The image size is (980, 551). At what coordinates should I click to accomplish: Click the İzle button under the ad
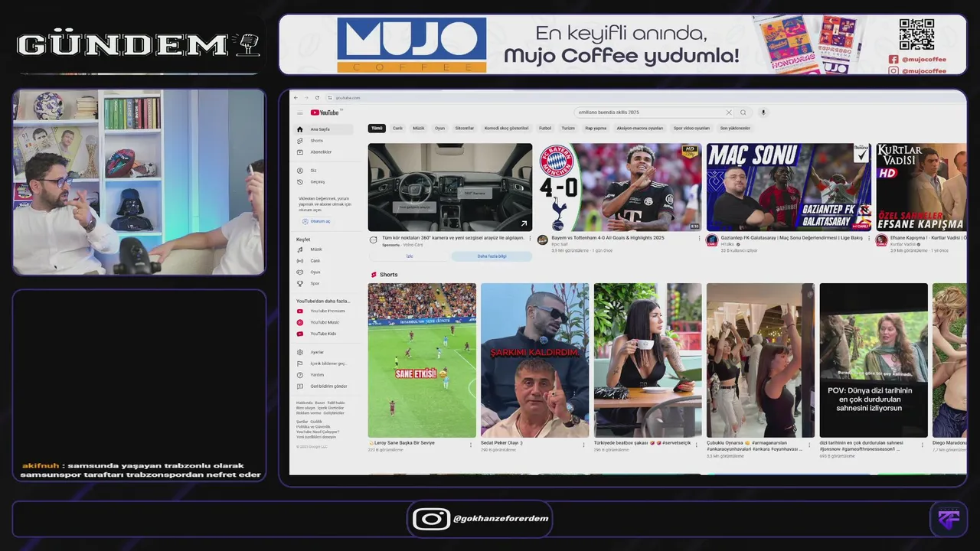pos(409,256)
